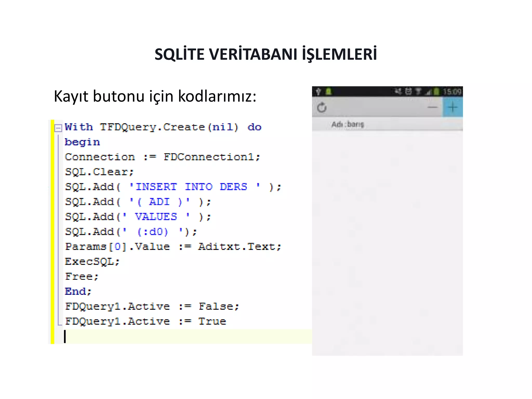Tap the refresh icon in phone toolbar
Image resolution: width=532 pixels, height=399 pixels.
pos(322,107)
